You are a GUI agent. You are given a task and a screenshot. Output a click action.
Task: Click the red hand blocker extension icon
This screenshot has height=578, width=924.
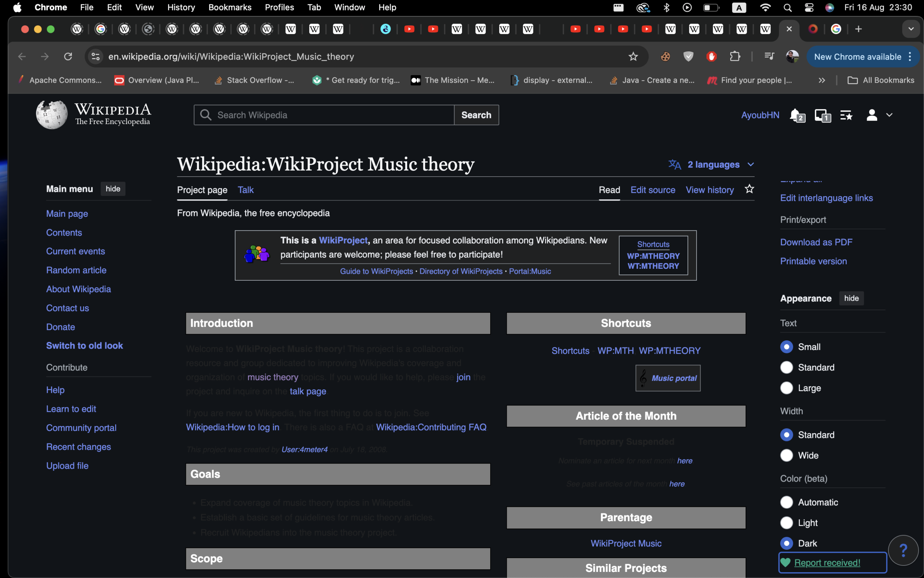tap(711, 57)
